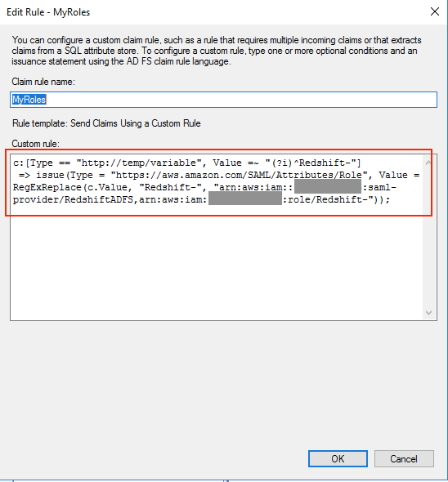448x482 pixels.
Task: Click the 'Claim rule name:' label
Action: coord(43,82)
